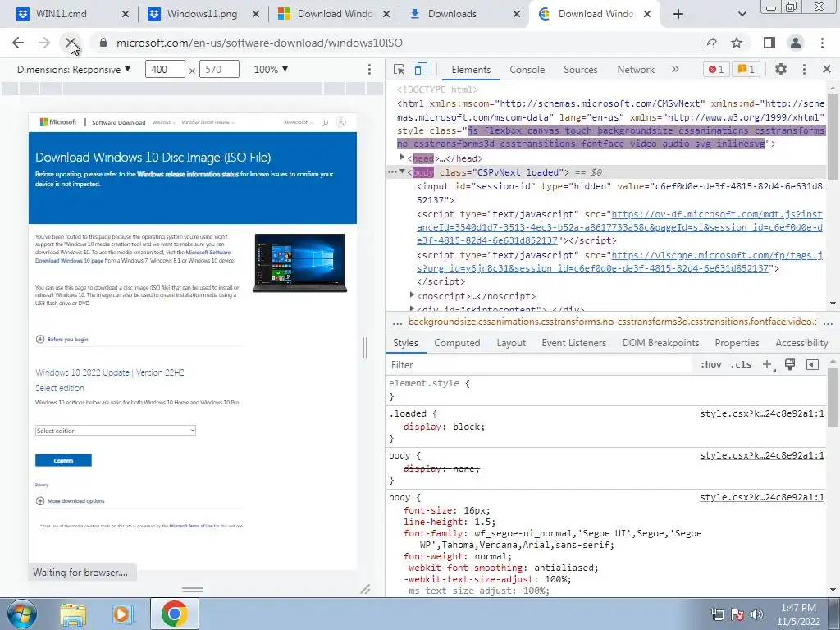Switch to the Console tab
Viewport: 840px width, 630px height.
click(x=527, y=70)
